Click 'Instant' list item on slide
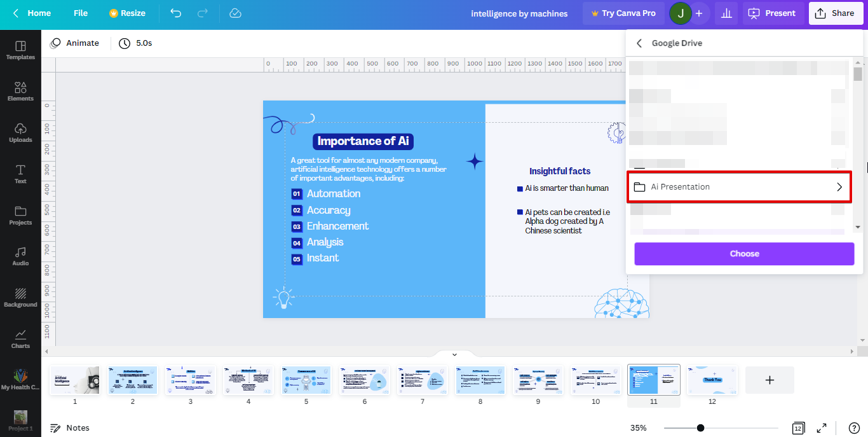 tap(323, 258)
